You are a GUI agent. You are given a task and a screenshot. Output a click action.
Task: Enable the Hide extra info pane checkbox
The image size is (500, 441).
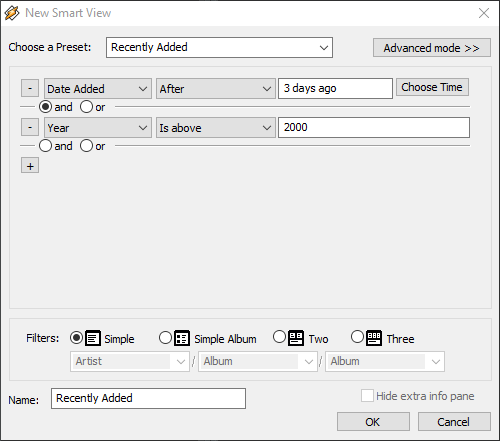[367, 396]
